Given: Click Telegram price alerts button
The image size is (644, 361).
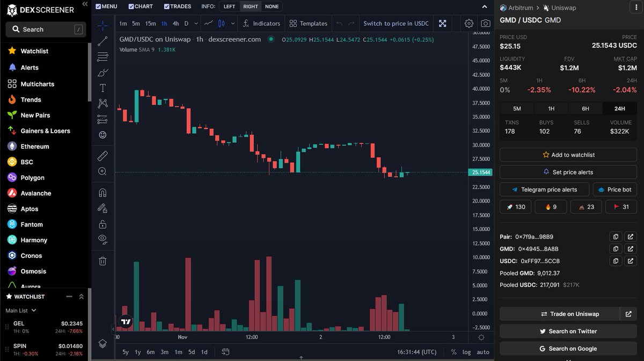Looking at the screenshot, I should [x=545, y=190].
